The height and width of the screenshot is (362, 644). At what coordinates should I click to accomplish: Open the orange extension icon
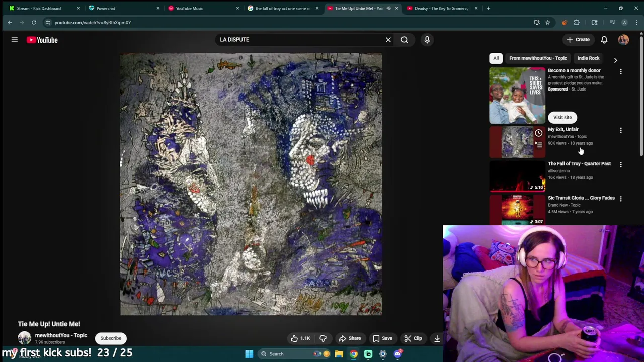pyautogui.click(x=564, y=22)
